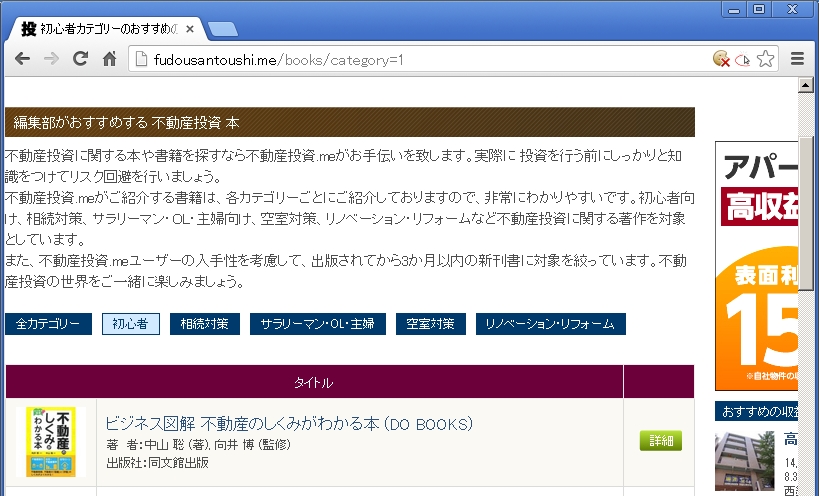Click the browser forward arrow
This screenshot has width=819, height=496.
coord(51,59)
